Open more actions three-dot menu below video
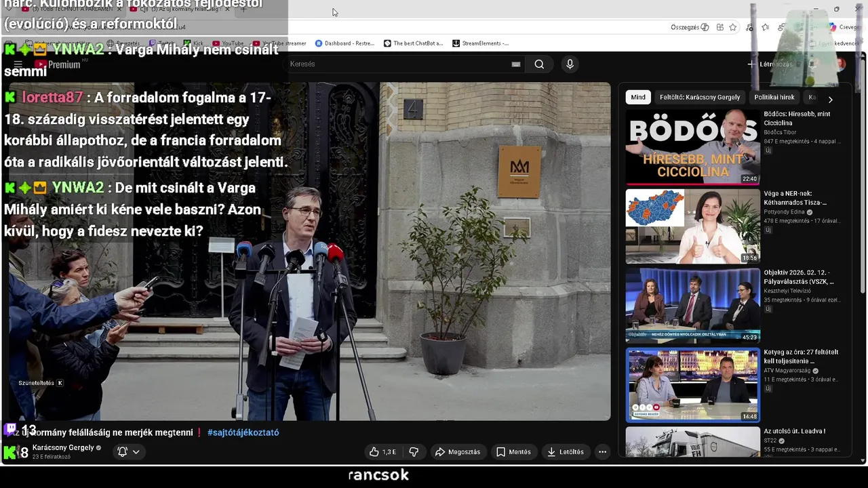 (x=602, y=452)
